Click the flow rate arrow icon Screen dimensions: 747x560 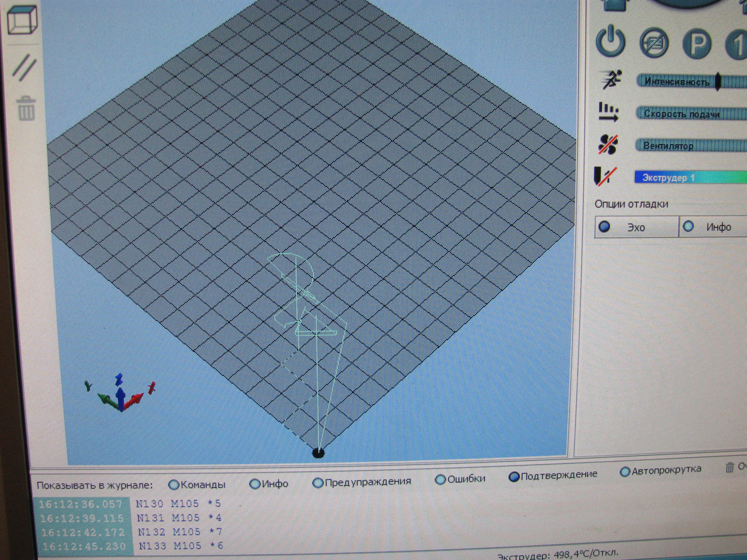point(608,112)
